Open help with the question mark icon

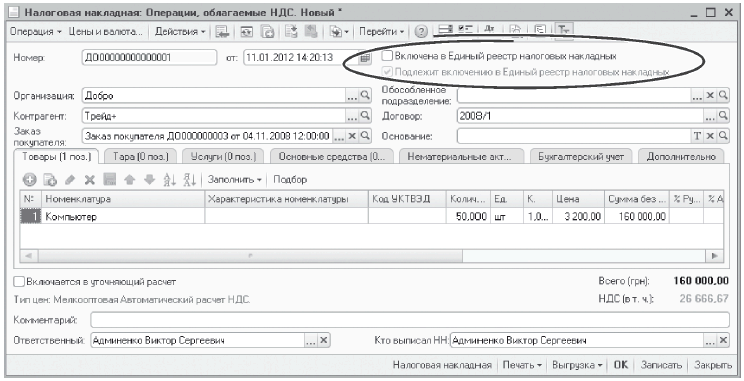pyautogui.click(x=421, y=31)
